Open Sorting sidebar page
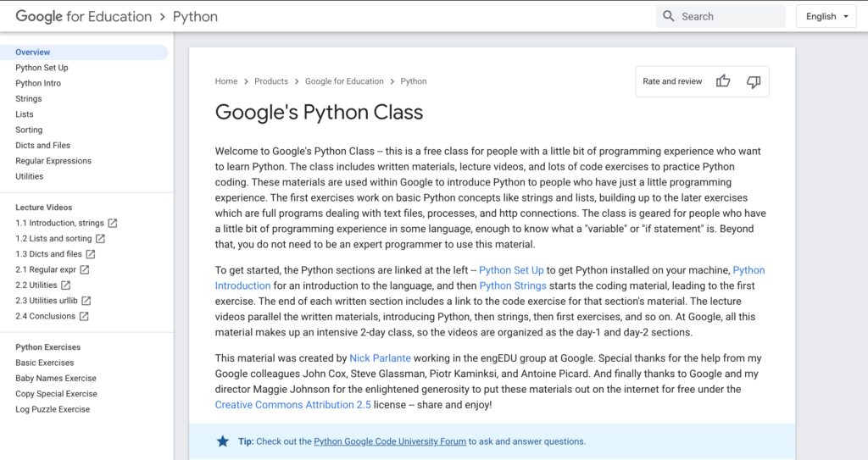868x460 pixels. pos(29,130)
